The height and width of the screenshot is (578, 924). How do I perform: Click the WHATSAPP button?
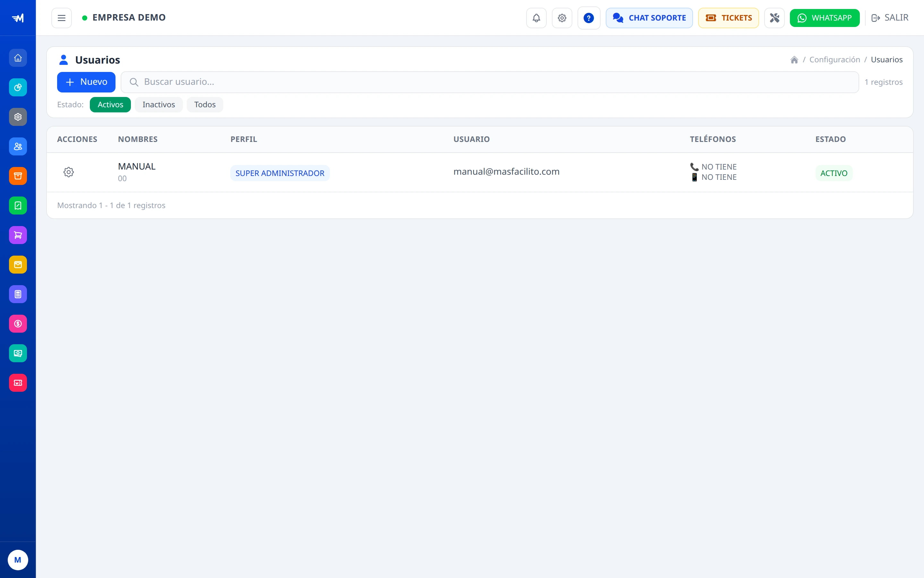824,18
